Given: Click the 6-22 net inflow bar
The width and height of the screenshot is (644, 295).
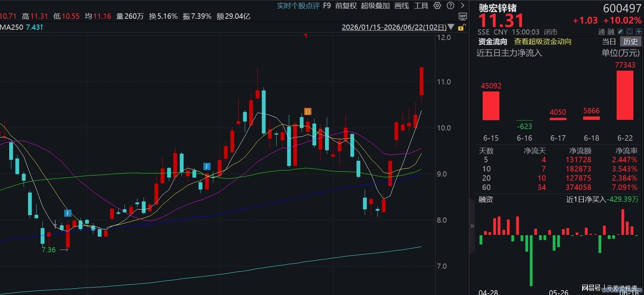Looking at the screenshot, I should pos(625,95).
